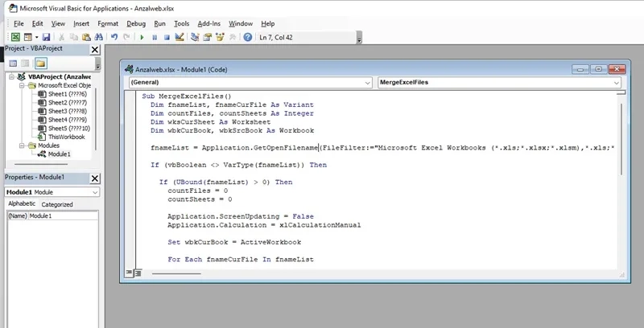
Task: Click the Run Sub play icon
Action: click(142, 37)
